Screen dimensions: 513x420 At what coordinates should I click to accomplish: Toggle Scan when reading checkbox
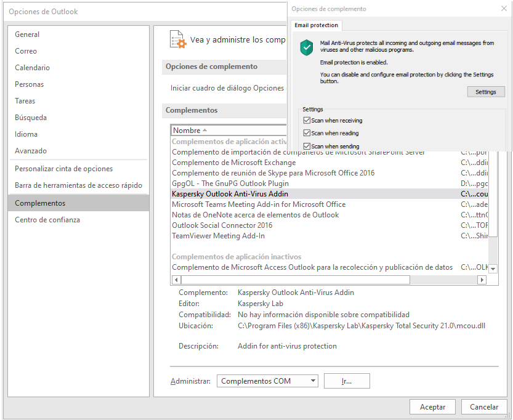307,133
